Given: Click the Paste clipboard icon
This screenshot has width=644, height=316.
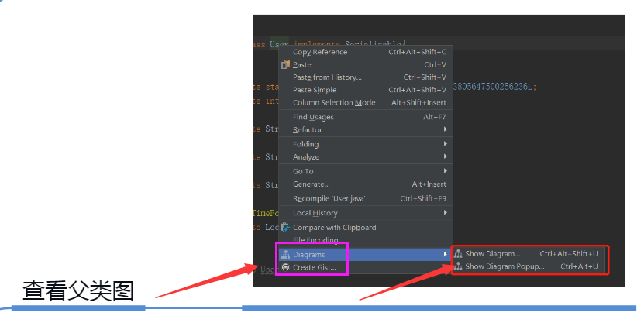Looking at the screenshot, I should [285, 65].
